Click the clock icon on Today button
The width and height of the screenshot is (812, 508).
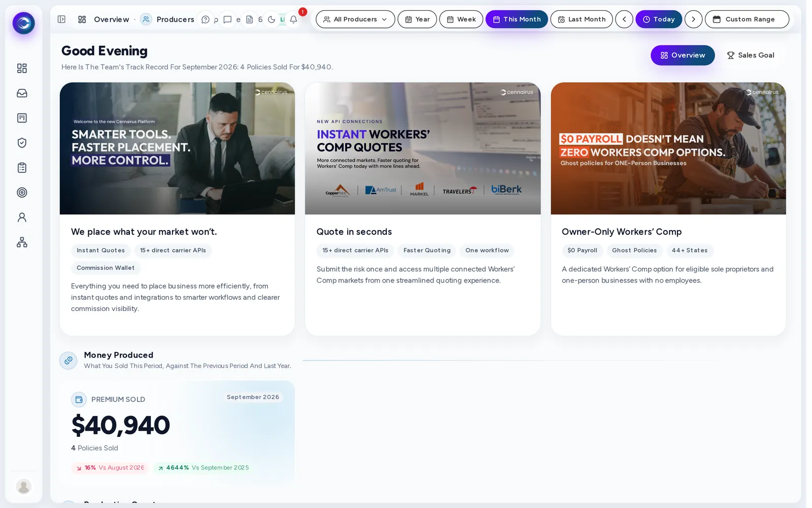point(647,19)
